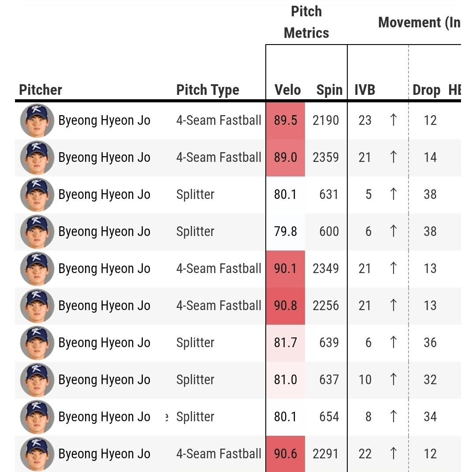The width and height of the screenshot is (476, 472).
Task: Click the Drop column header
Action: click(426, 90)
